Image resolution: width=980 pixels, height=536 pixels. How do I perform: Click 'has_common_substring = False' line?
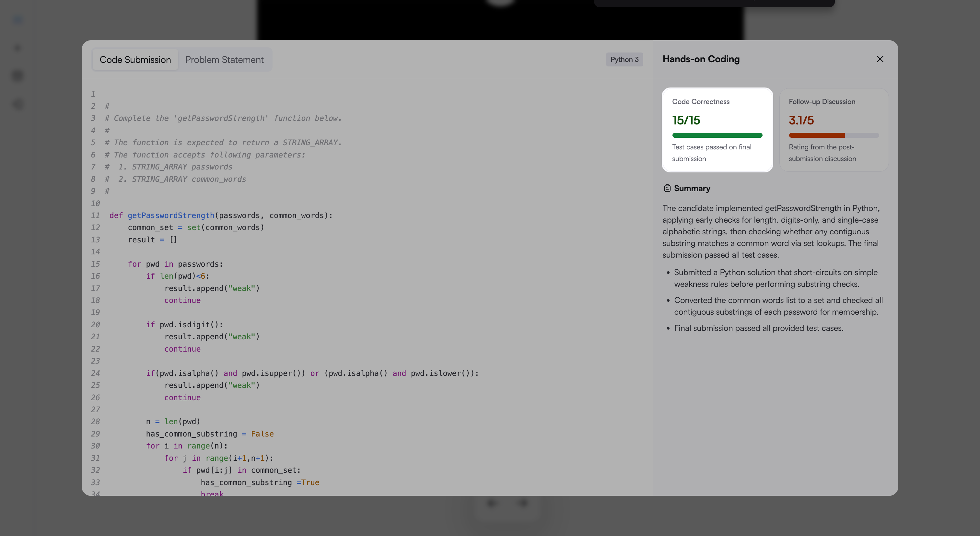[x=210, y=434]
